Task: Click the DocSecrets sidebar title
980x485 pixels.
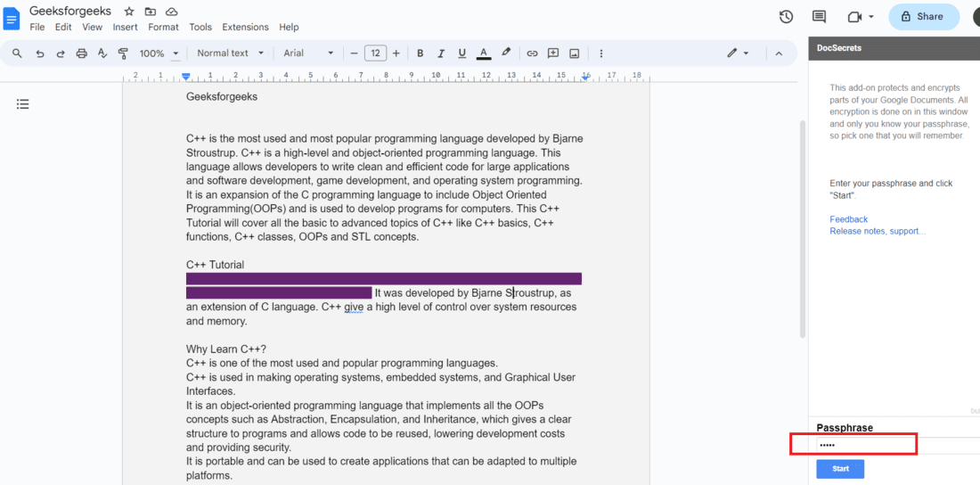Action: coord(838,48)
